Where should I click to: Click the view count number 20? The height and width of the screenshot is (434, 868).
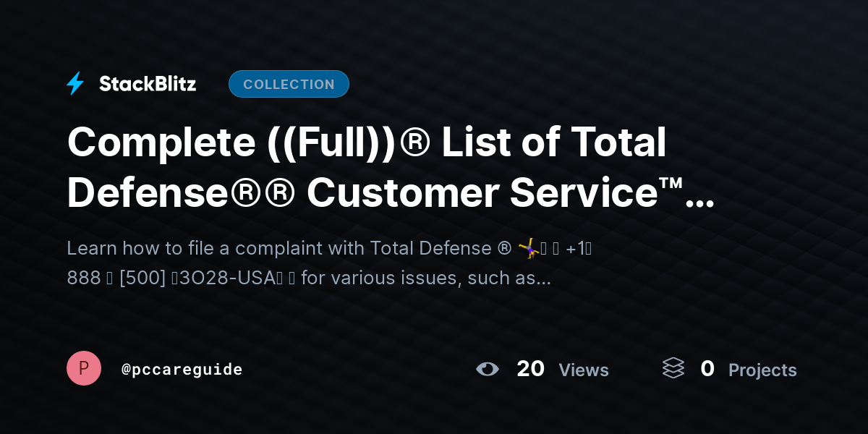pos(530,369)
